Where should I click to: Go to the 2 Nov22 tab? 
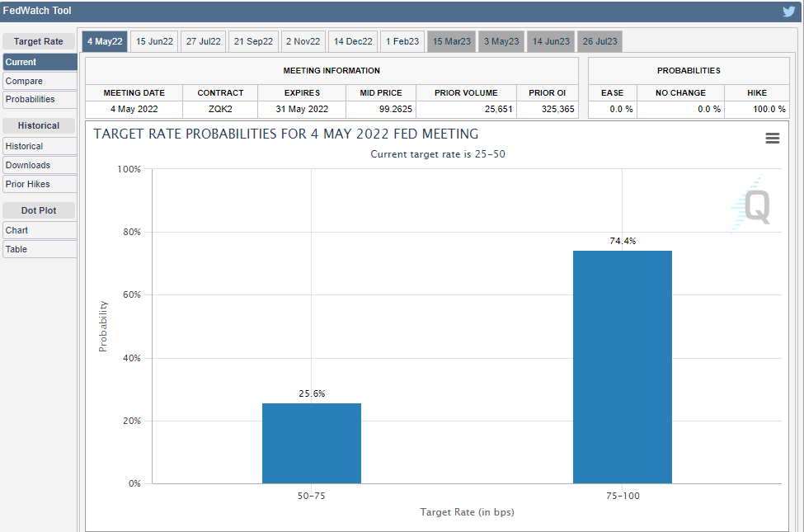point(303,41)
